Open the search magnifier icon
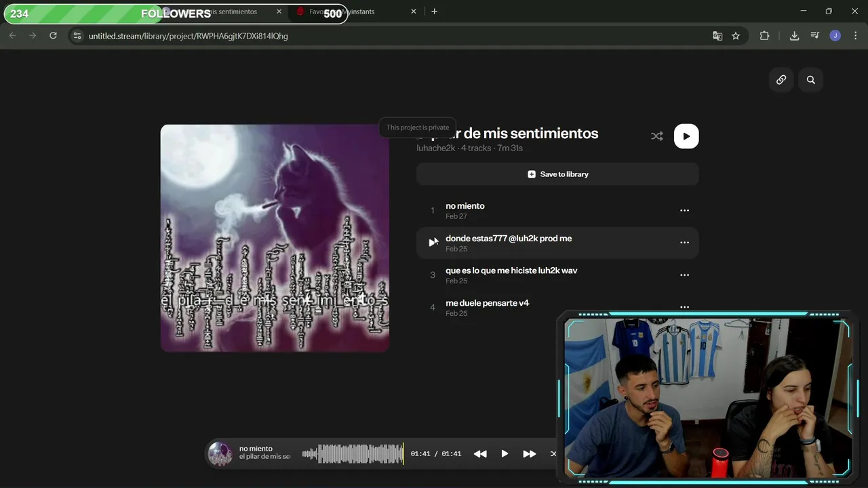 811,80
